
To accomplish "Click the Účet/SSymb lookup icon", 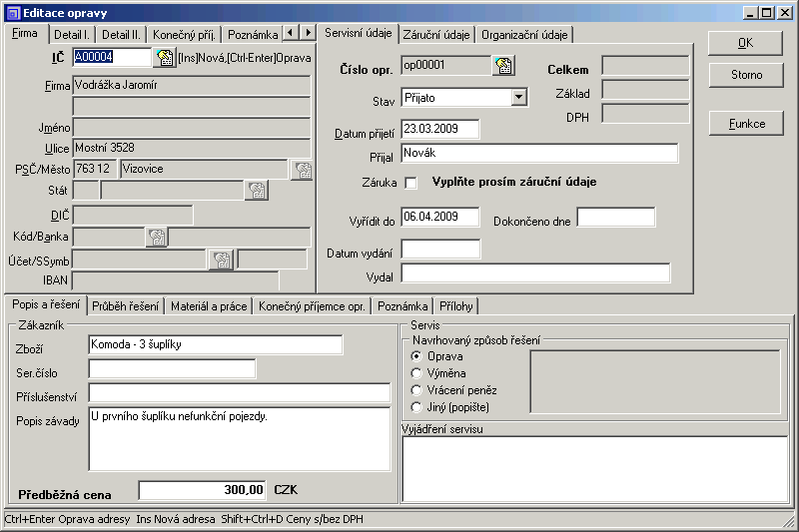I will click(x=221, y=261).
